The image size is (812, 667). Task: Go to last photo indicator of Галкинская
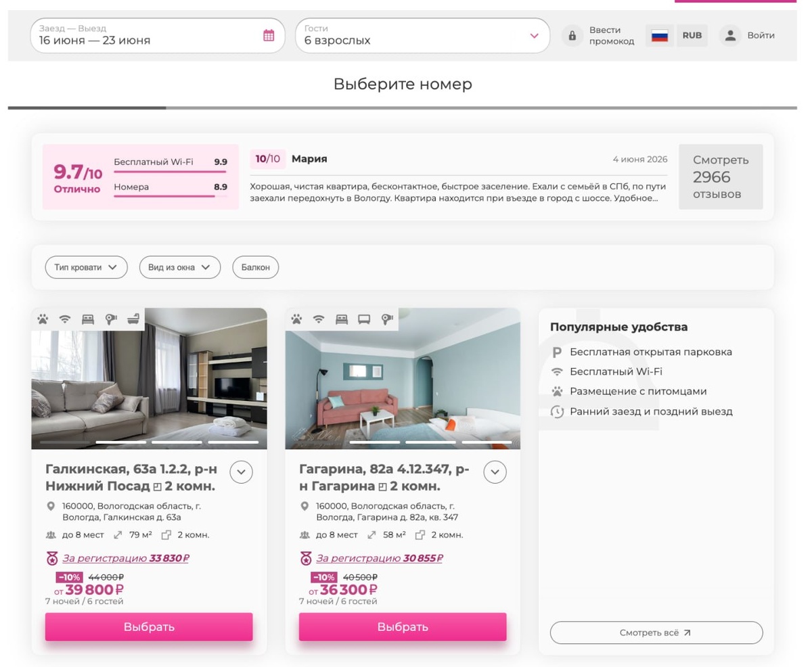[x=233, y=442]
